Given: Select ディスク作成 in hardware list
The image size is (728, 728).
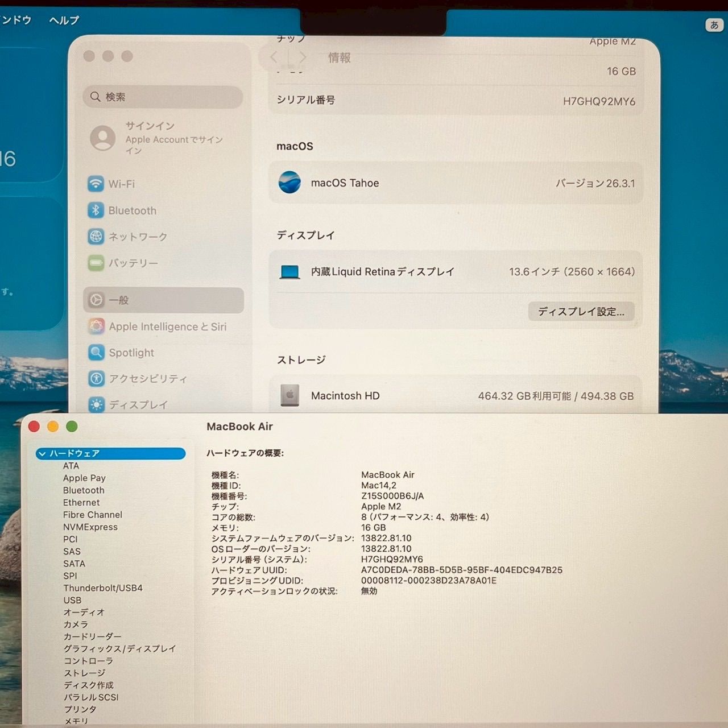Looking at the screenshot, I should pos(88,685).
